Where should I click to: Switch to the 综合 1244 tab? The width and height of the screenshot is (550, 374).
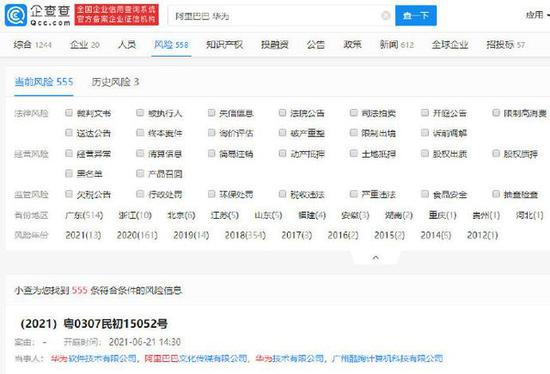33,45
